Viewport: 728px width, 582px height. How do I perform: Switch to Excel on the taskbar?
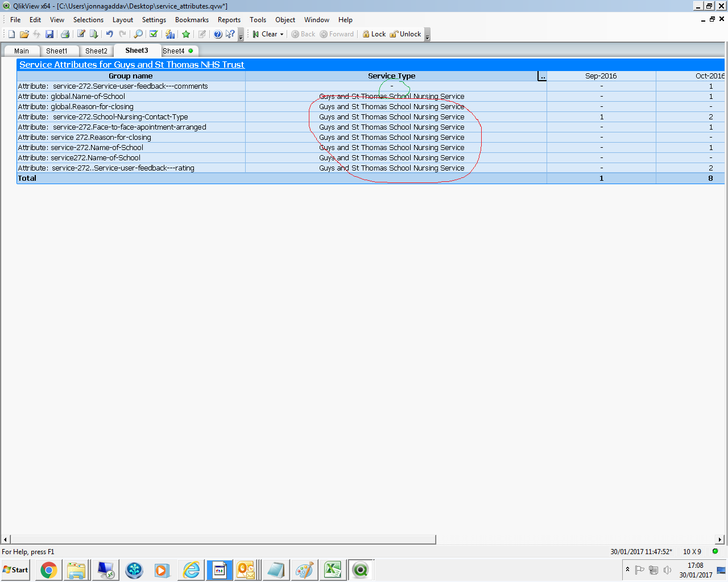click(x=333, y=570)
